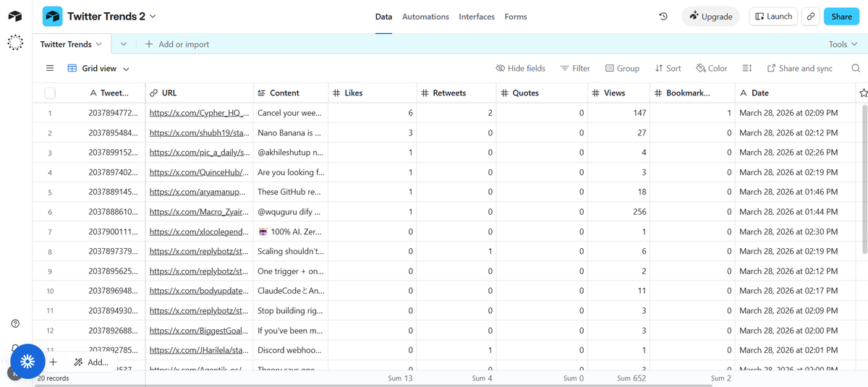The width and height of the screenshot is (868, 387).
Task: Open the BiggestGoal tweet URL link
Action: point(199,331)
